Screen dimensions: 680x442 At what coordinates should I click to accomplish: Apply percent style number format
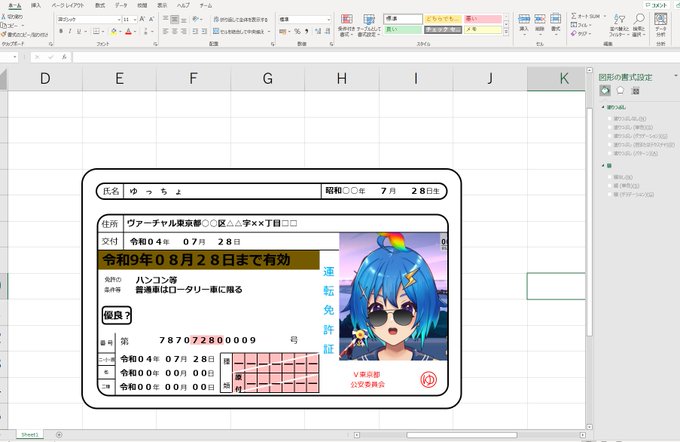297,31
